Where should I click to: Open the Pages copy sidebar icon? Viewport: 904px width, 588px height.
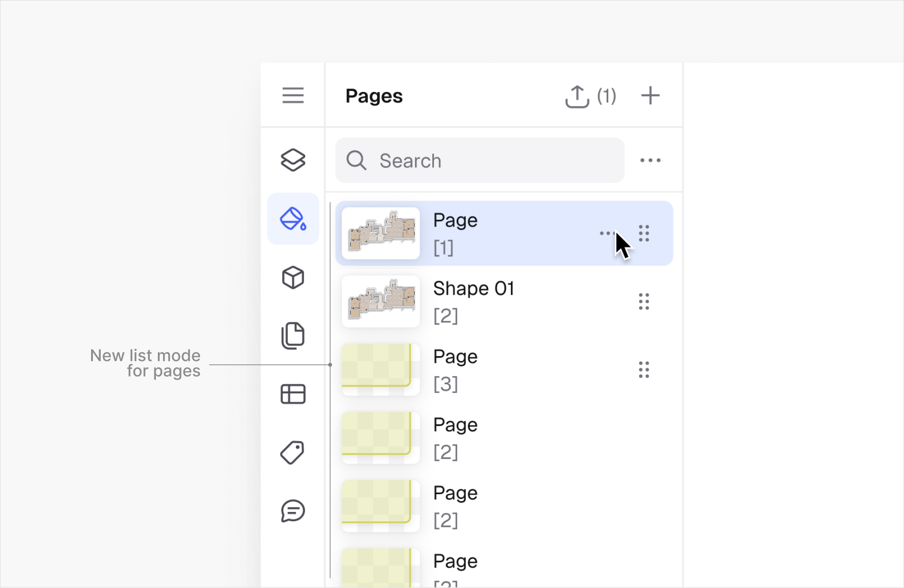[x=293, y=335]
